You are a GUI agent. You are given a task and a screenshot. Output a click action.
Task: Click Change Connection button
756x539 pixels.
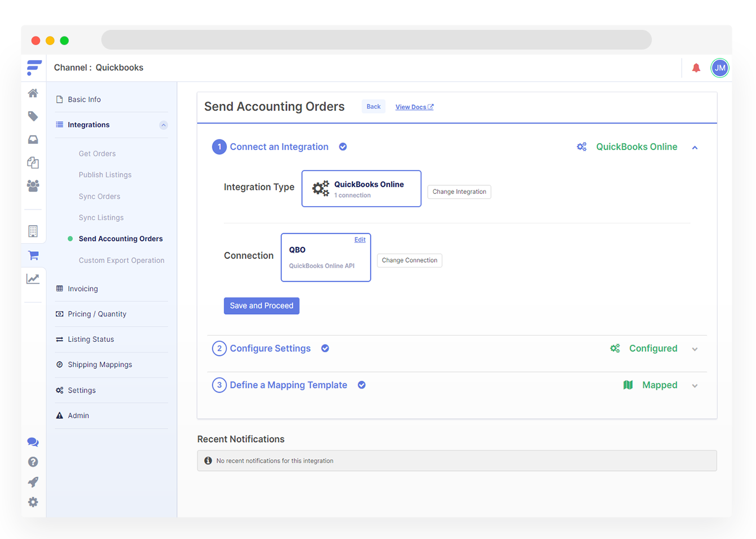click(x=409, y=261)
